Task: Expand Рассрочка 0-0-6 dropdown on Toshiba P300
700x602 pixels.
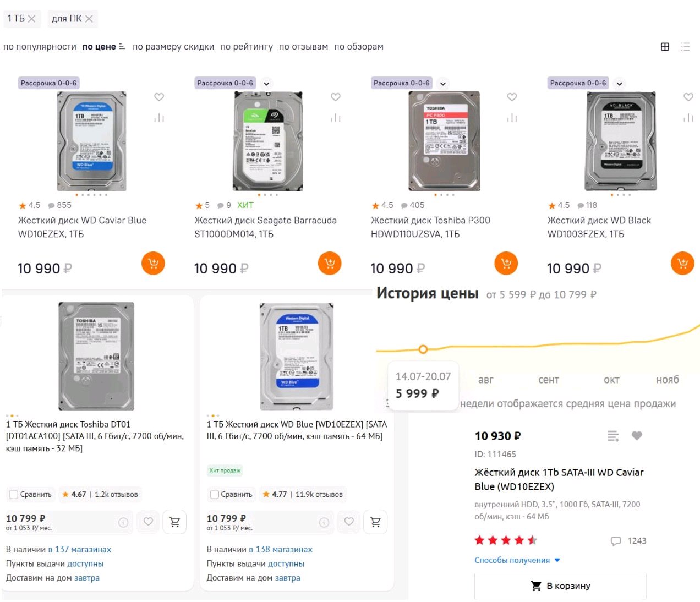Action: coord(443,84)
